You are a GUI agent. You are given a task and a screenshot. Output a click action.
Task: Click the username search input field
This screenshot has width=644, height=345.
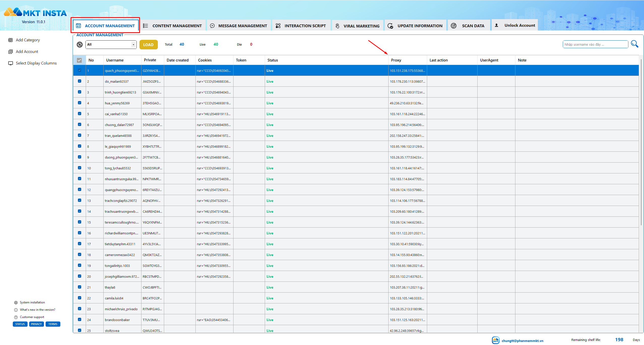tap(595, 44)
